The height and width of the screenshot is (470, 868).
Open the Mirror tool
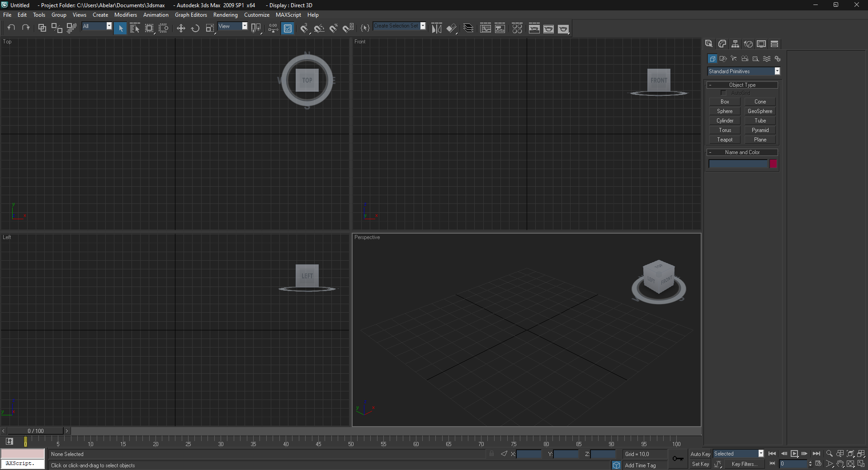436,28
